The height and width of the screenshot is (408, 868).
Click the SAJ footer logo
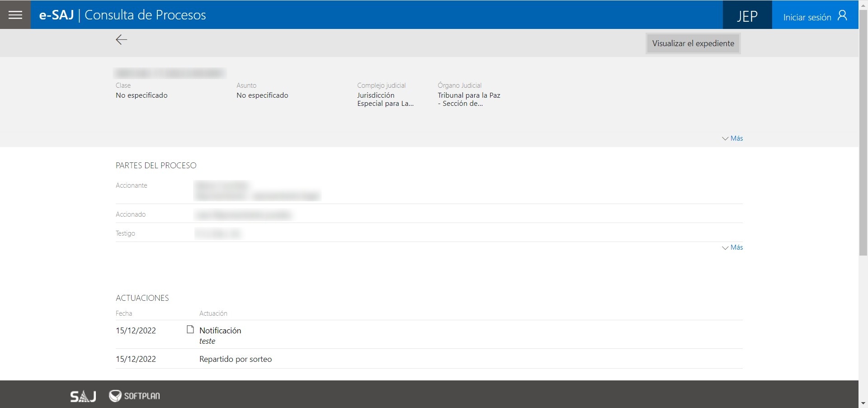click(83, 396)
